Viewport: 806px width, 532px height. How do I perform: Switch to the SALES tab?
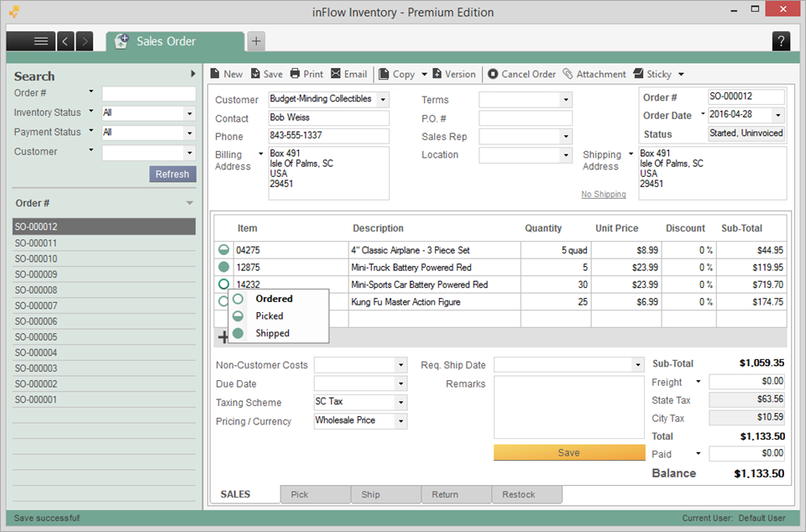pos(245,494)
